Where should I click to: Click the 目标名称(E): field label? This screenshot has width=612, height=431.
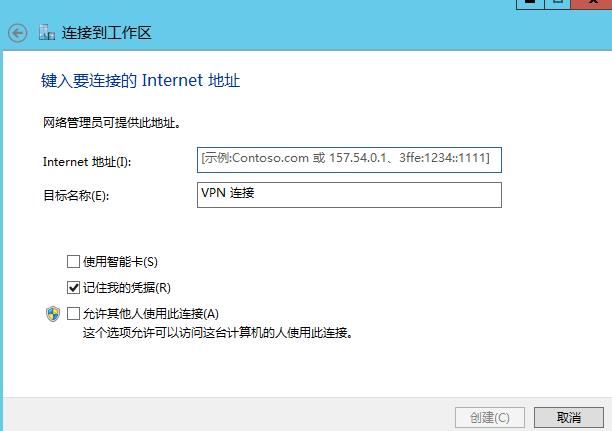[76, 195]
